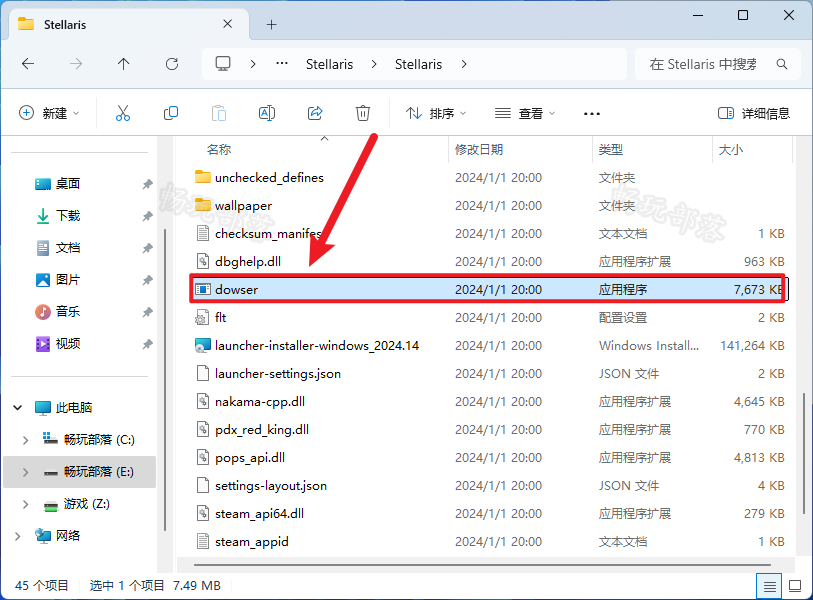Sort by the 类型 column header
The image size is (813, 600).
[x=610, y=150]
